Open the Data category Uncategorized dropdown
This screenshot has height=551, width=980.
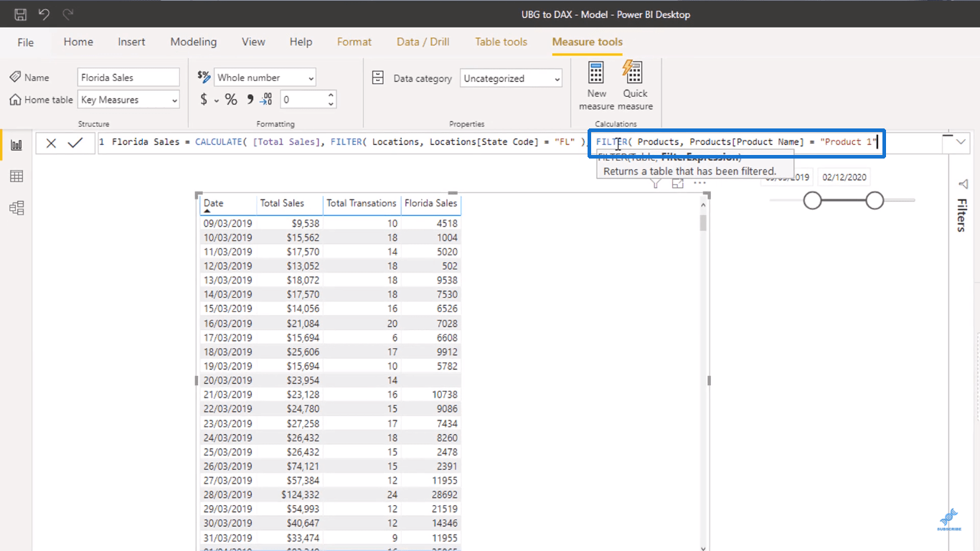pos(511,78)
